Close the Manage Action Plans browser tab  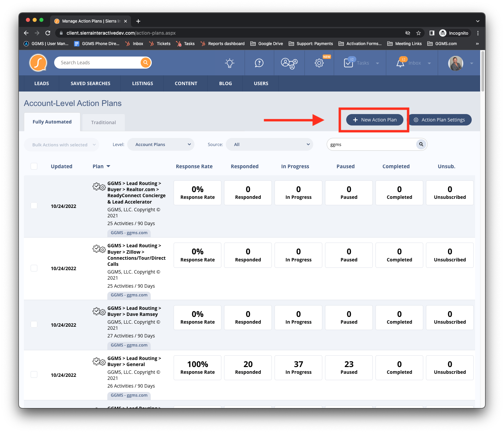coord(125,21)
